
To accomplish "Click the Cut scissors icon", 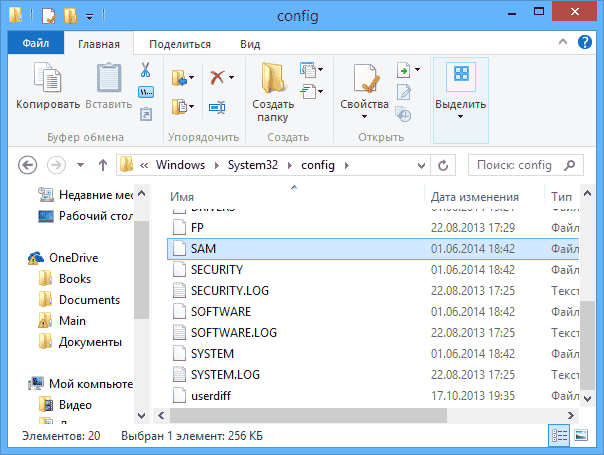I will tap(145, 70).
